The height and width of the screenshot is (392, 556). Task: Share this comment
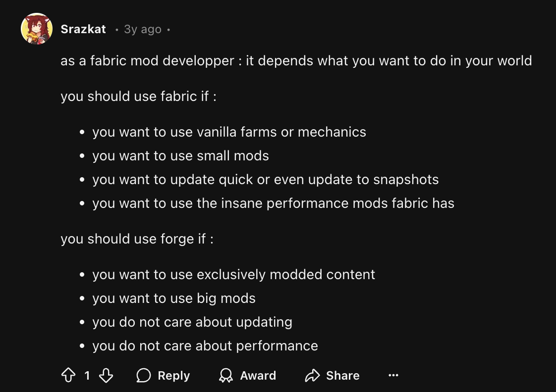pyautogui.click(x=332, y=376)
